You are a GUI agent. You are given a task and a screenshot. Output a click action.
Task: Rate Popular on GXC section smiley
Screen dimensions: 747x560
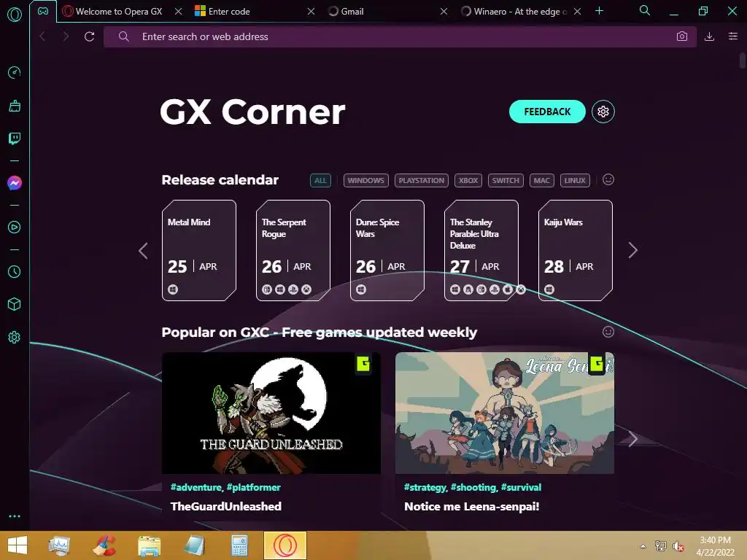pos(608,332)
